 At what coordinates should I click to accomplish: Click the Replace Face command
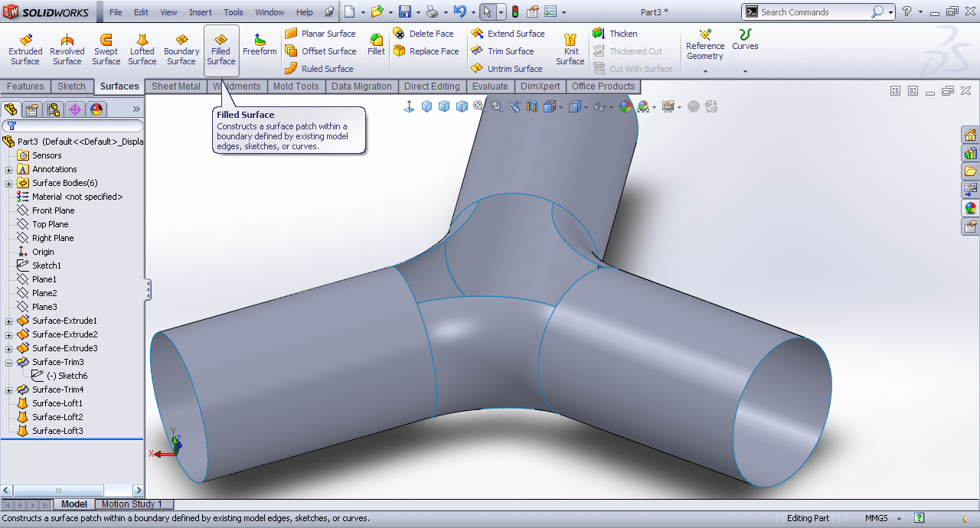pyautogui.click(x=426, y=51)
